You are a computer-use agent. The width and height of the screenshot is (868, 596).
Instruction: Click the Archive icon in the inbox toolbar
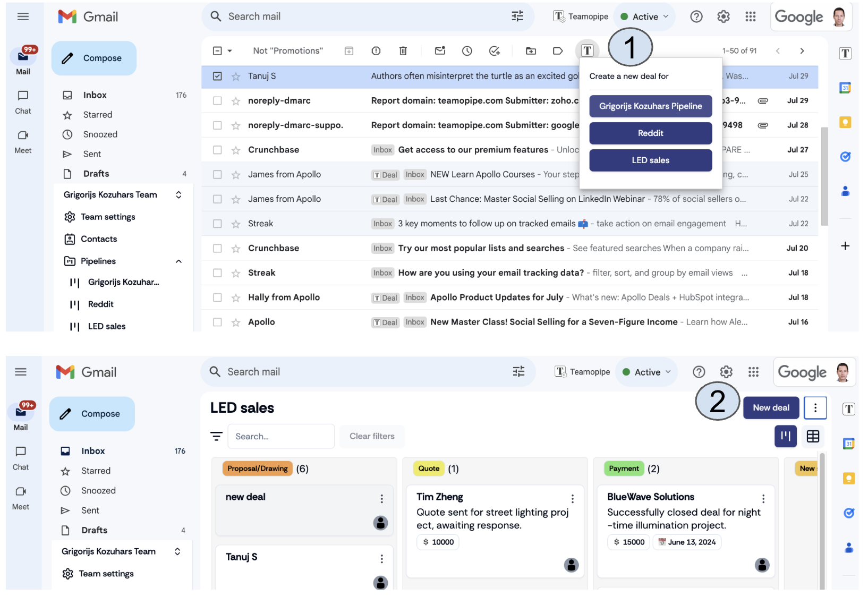[349, 51]
